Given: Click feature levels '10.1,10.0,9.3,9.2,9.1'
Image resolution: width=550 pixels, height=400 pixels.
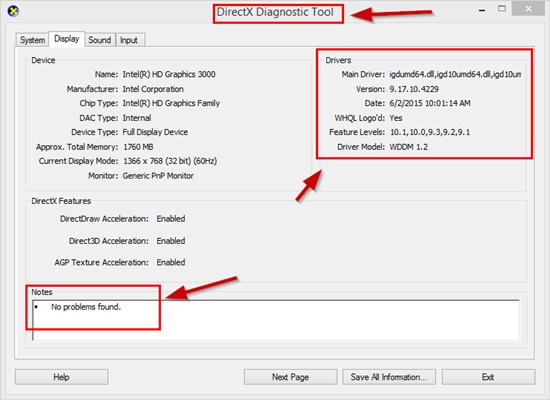Looking at the screenshot, I should [430, 132].
